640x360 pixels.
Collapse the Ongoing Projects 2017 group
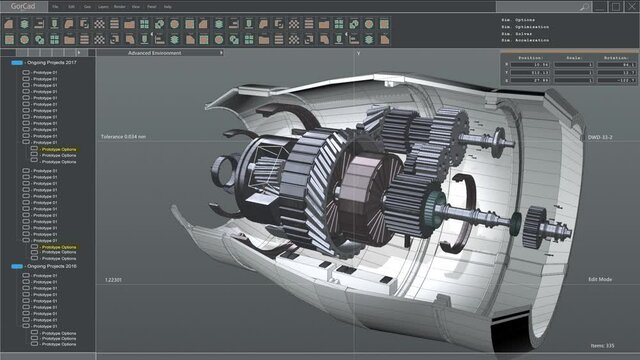(17, 63)
